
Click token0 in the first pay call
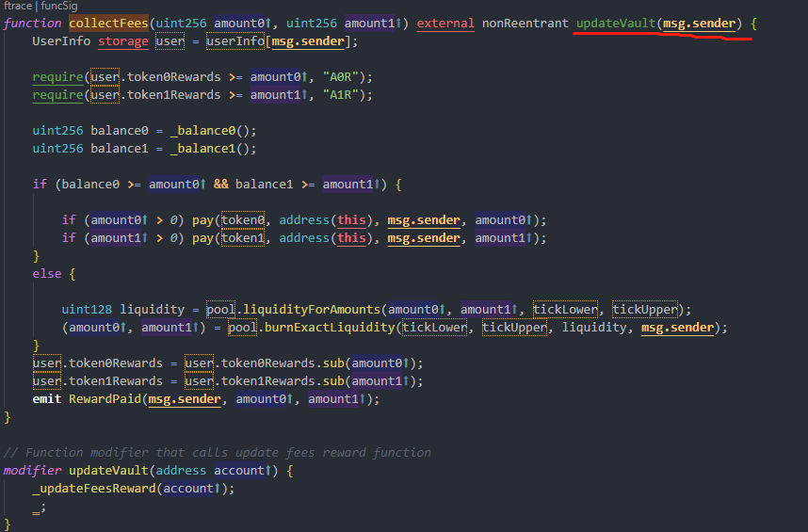tap(243, 220)
